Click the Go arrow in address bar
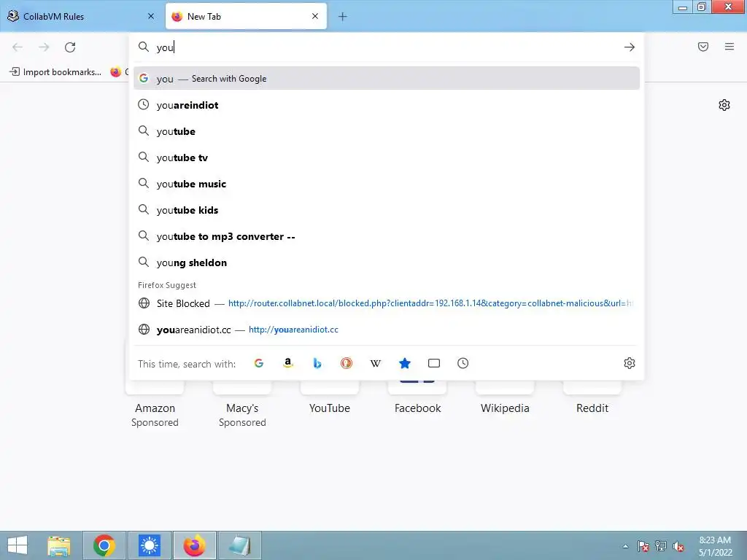747x560 pixels. tap(630, 47)
